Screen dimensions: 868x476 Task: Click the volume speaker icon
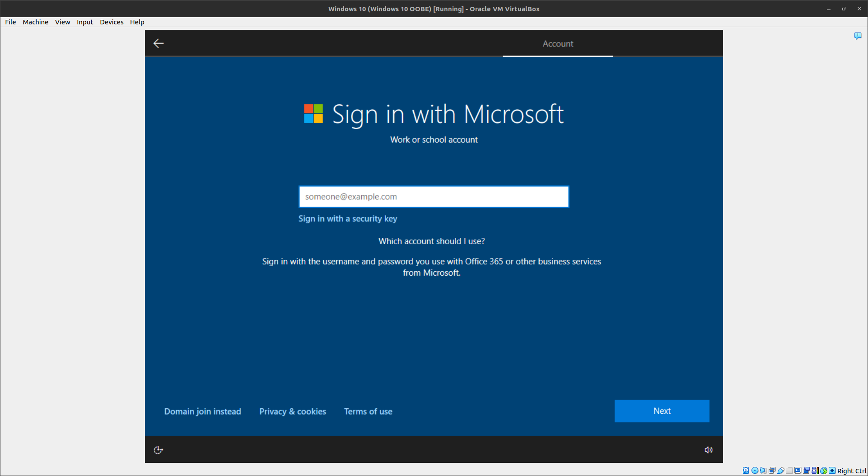click(x=709, y=450)
